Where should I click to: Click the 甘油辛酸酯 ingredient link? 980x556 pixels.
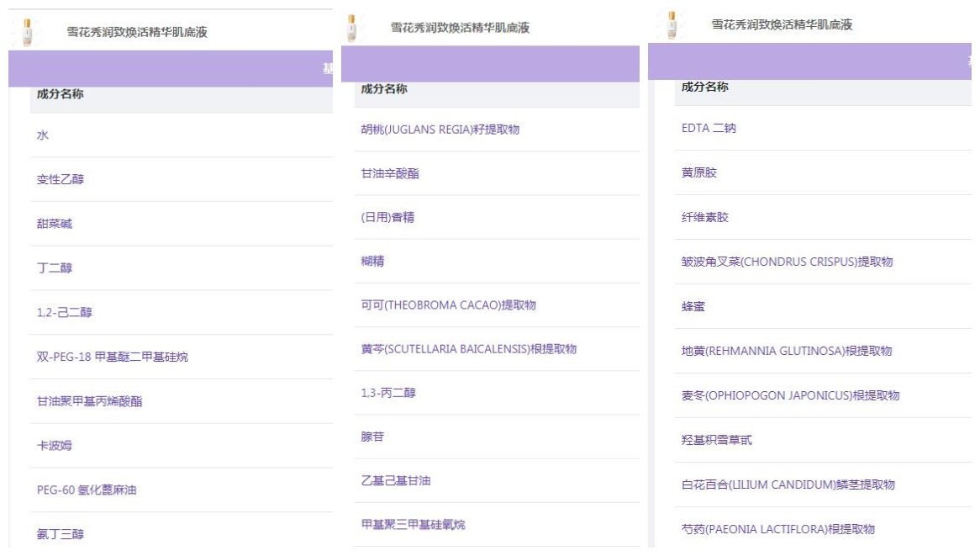[x=390, y=174]
